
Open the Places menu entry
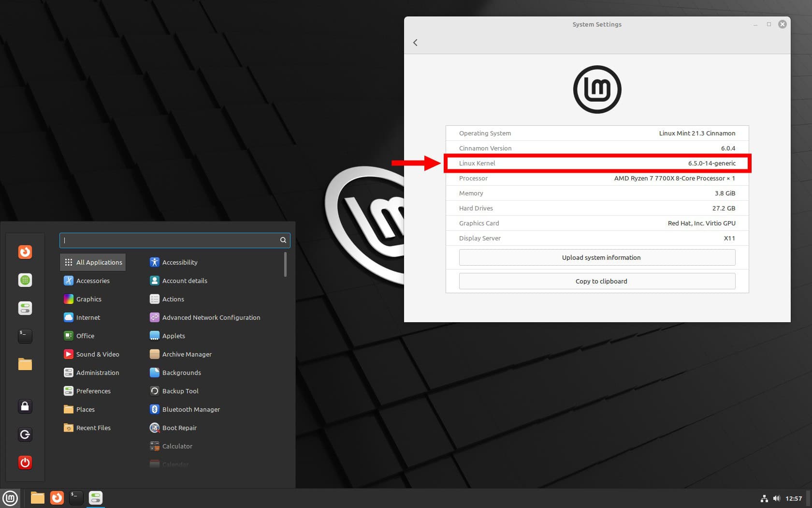point(85,409)
